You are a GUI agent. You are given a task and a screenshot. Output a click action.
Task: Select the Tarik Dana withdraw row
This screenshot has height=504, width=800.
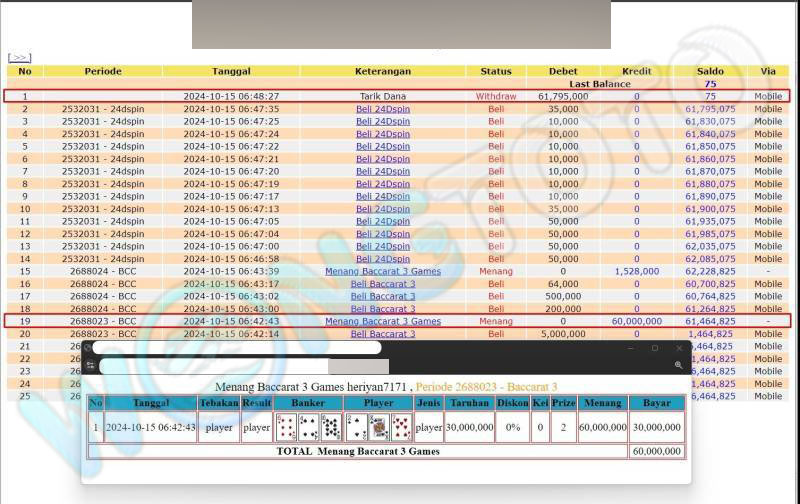tap(382, 96)
